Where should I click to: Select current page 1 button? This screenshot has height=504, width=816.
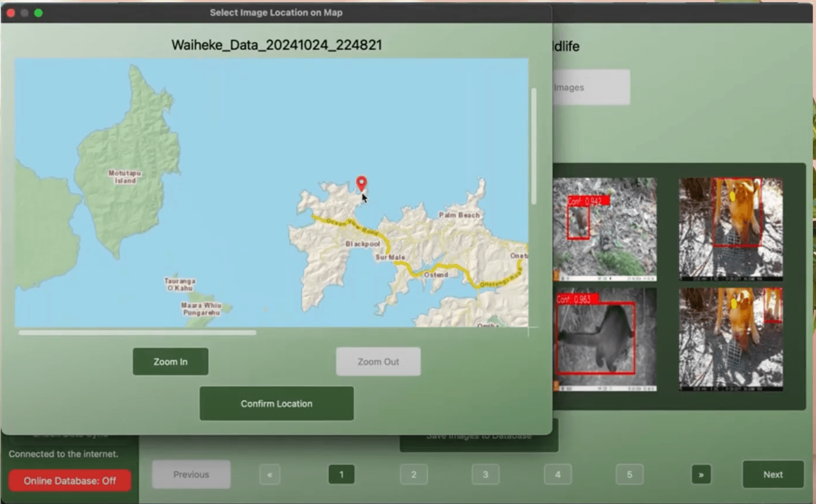pos(341,474)
